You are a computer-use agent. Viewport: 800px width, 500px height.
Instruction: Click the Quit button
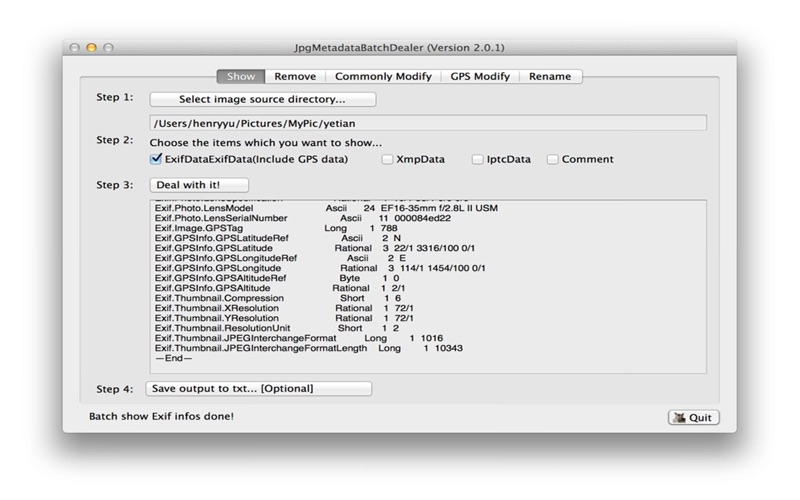point(694,417)
